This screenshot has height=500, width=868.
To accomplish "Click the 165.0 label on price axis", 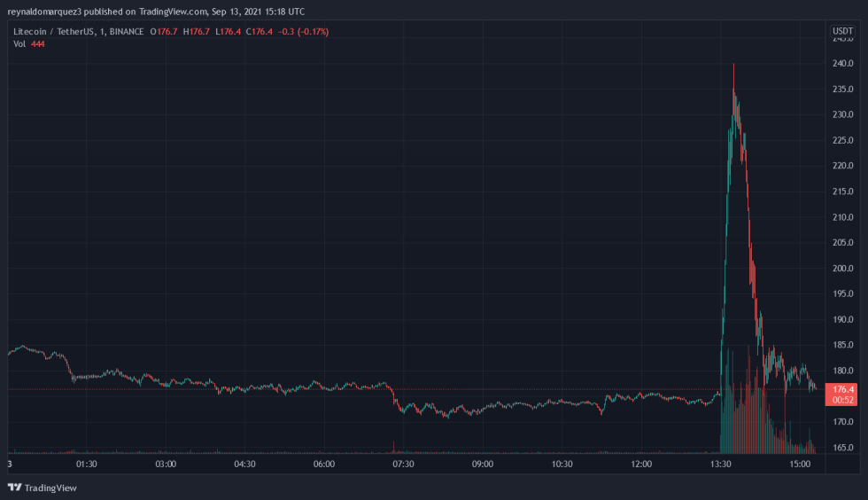I will 841,448.
